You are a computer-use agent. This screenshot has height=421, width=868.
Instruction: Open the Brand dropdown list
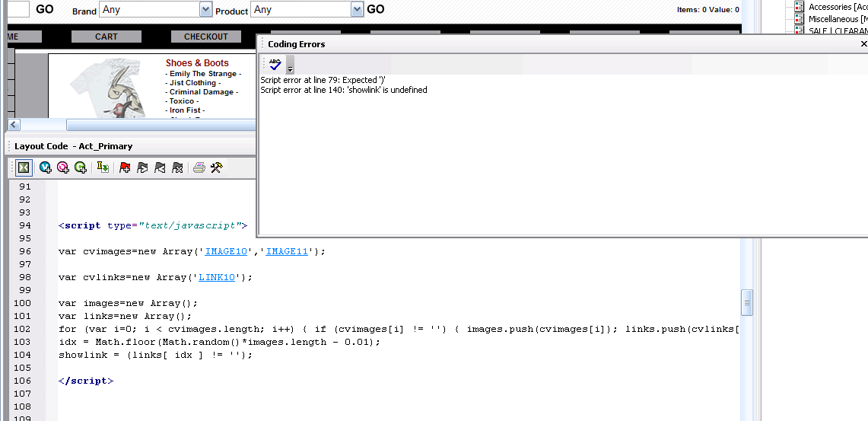click(x=205, y=9)
